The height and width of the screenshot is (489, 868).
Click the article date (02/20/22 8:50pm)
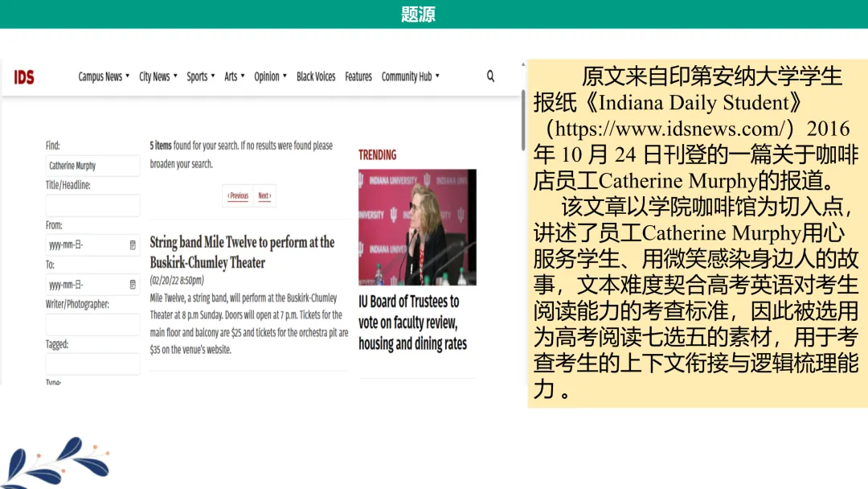click(177, 280)
